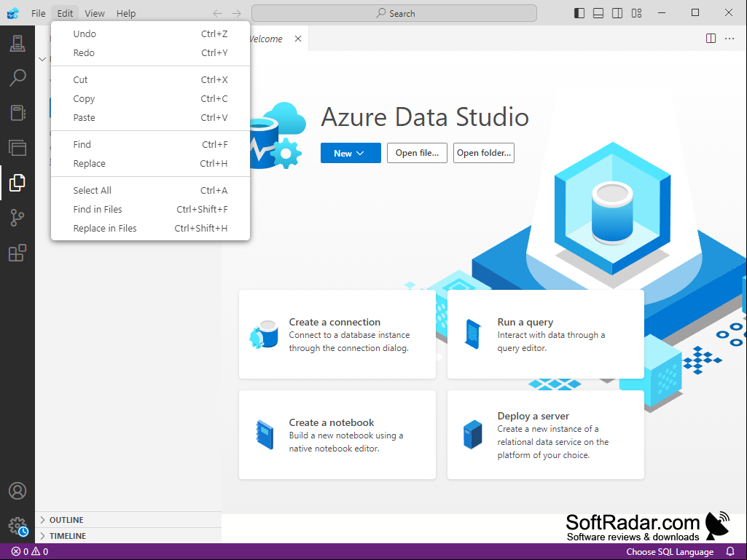Click the Search command center box

394,13
